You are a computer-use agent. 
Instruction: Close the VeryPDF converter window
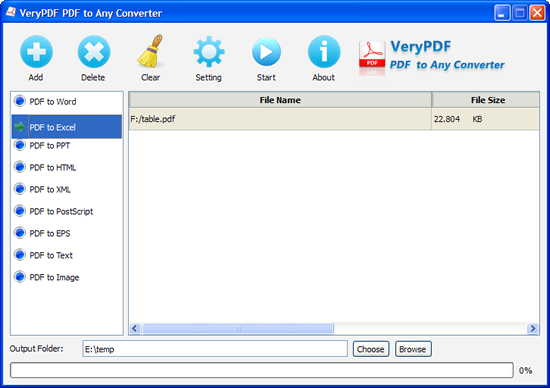point(537,13)
